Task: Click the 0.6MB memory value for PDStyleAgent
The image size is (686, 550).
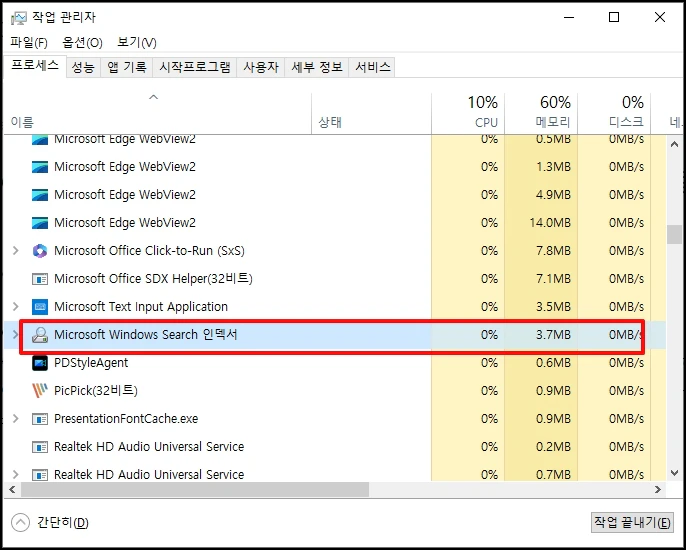Action: [x=553, y=363]
